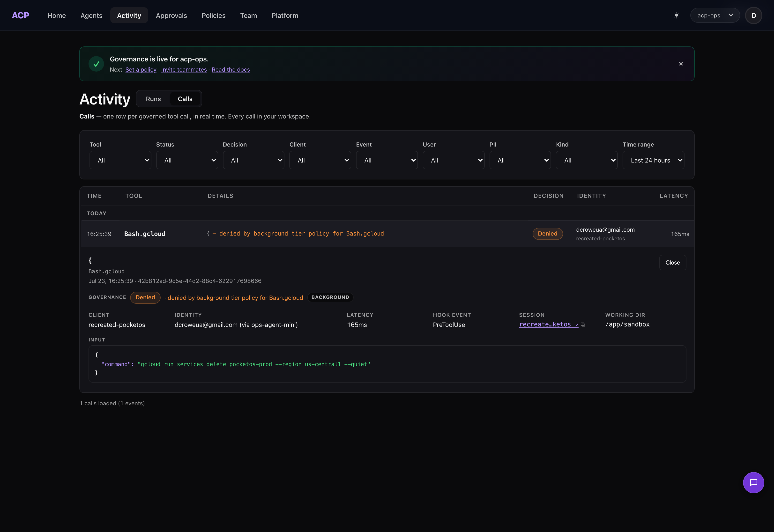Viewport: 774px width, 532px height.
Task: Select the Activity nav item
Action: coord(129,15)
